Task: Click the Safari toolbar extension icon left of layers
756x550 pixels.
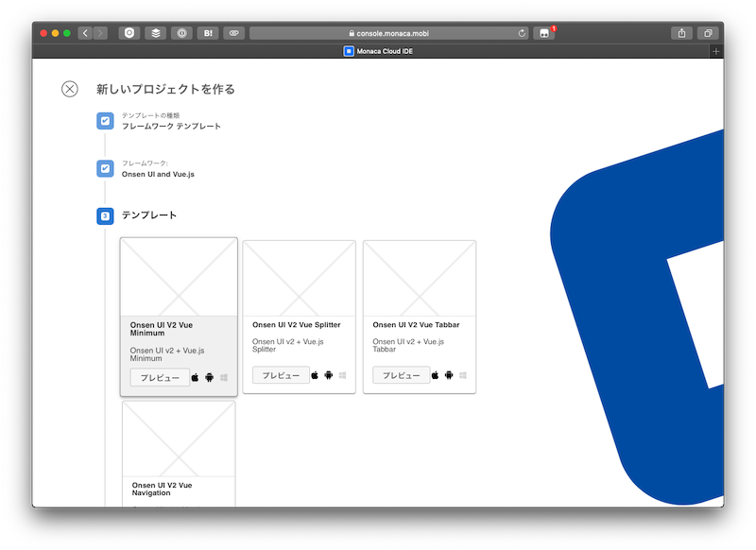Action: click(129, 33)
